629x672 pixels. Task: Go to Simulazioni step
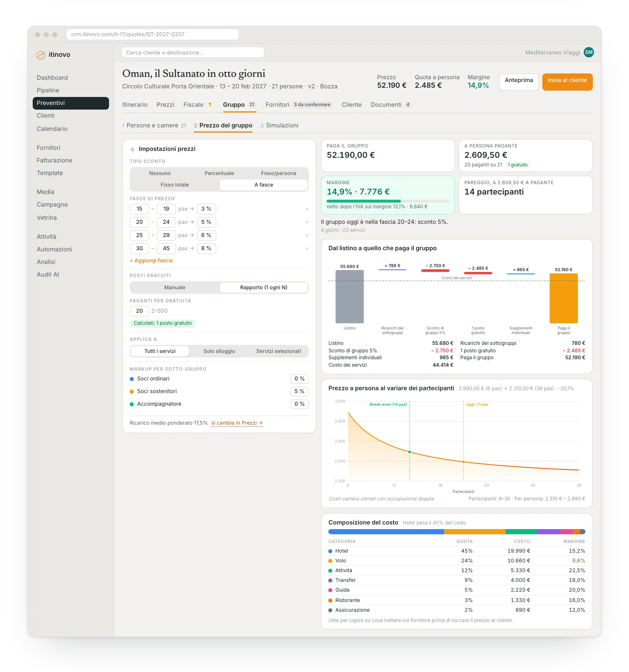(x=279, y=125)
